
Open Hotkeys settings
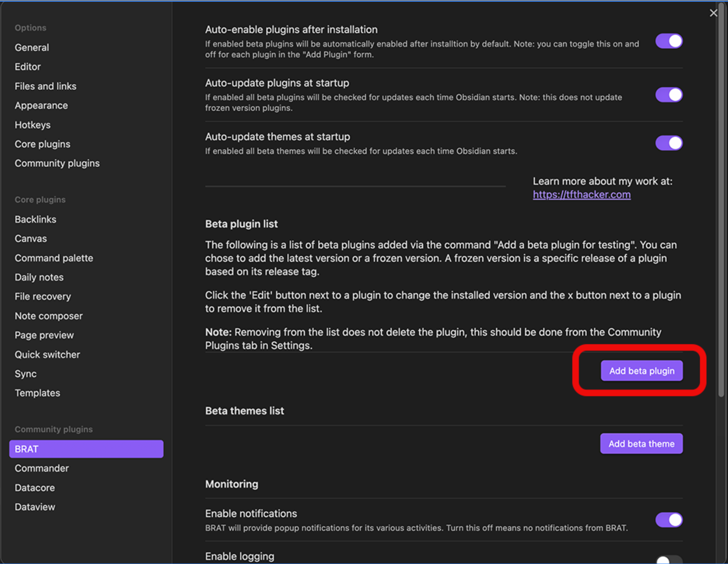pos(33,125)
